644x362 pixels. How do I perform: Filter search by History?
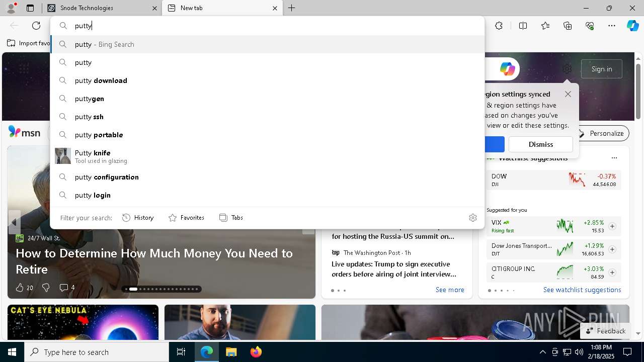138,218
